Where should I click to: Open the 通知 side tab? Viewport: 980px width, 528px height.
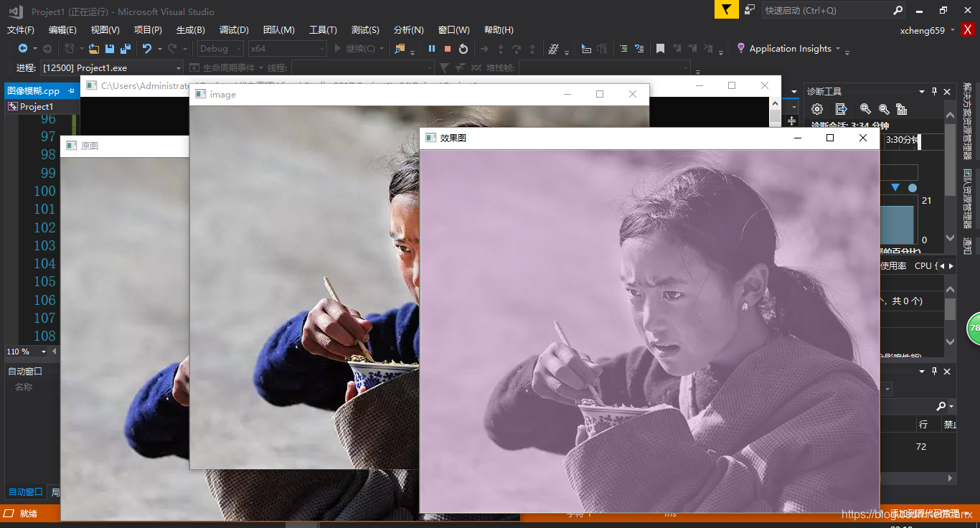pos(967,246)
